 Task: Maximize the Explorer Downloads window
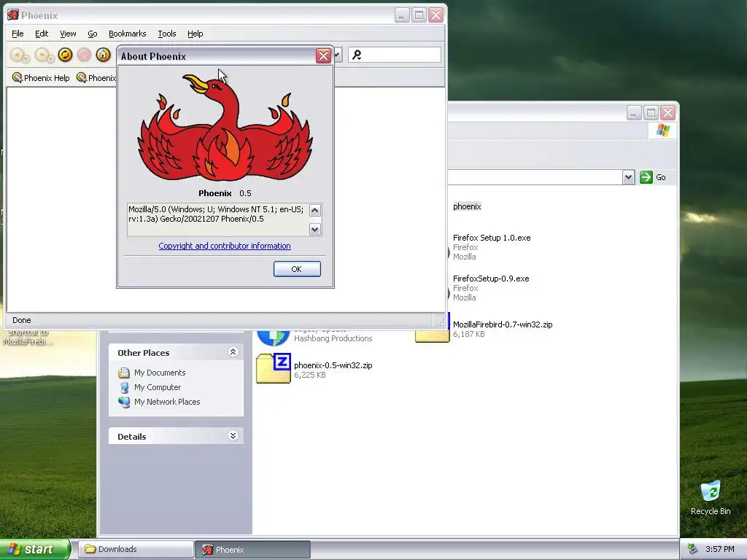(x=651, y=113)
